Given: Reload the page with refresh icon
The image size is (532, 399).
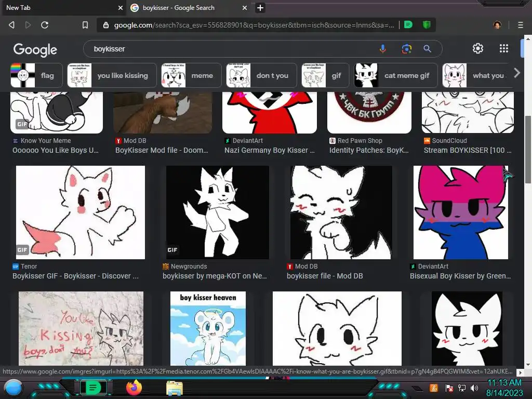Looking at the screenshot, I should click(45, 25).
